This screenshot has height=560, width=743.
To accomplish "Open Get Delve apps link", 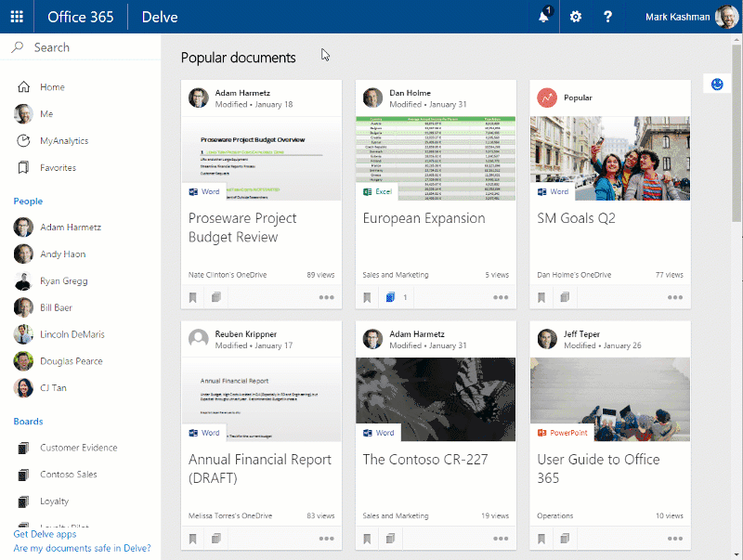I will click(x=45, y=534).
